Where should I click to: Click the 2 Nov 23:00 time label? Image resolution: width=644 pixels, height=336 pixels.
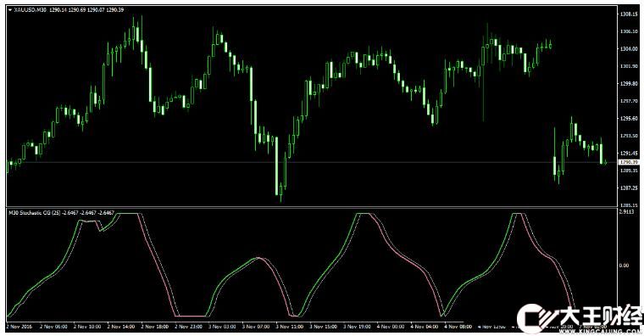point(188,327)
